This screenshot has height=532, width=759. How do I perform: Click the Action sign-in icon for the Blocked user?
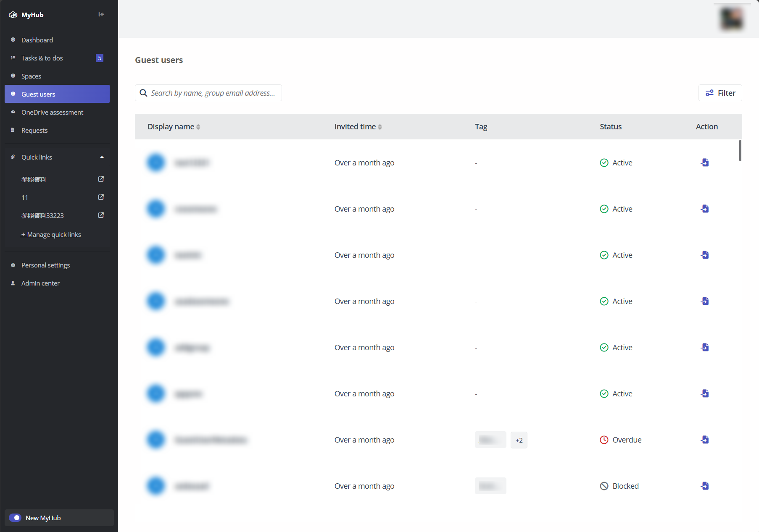[705, 486]
